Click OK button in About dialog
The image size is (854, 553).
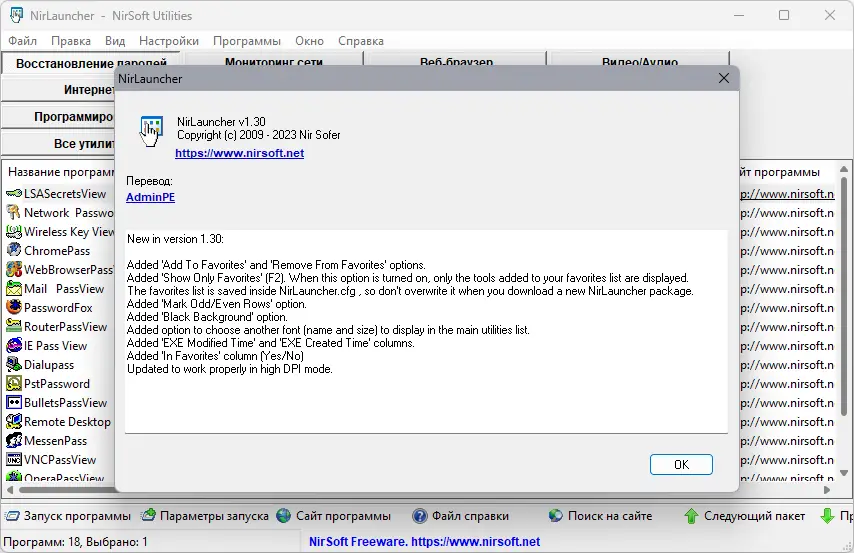coord(681,464)
